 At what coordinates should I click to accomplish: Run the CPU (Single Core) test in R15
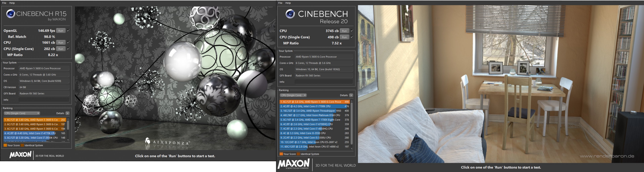tap(61, 49)
